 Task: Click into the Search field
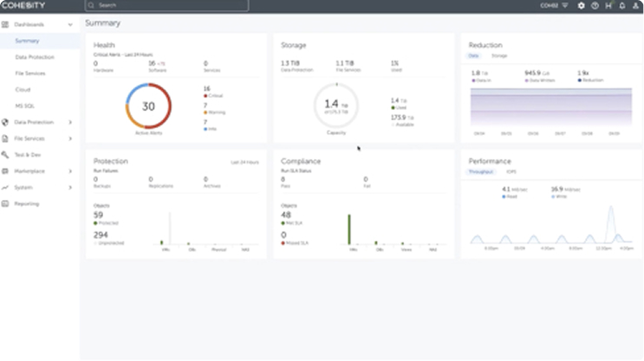click(166, 5)
